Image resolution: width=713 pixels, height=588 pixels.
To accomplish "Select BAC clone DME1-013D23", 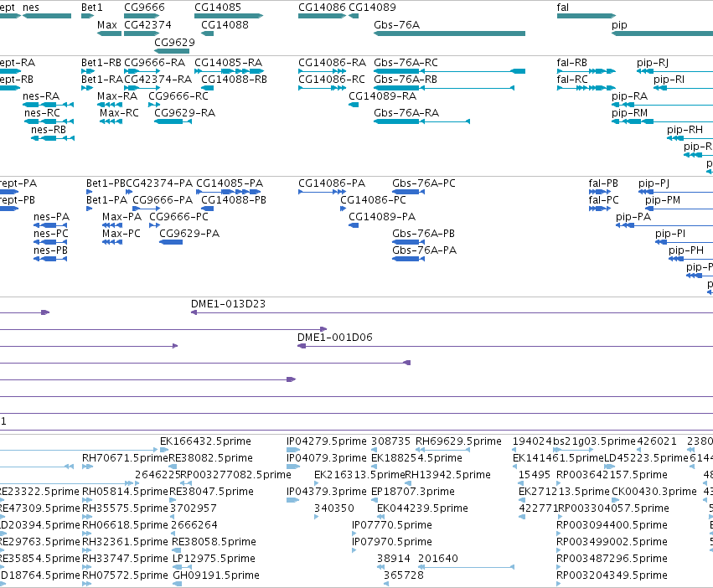I will 228,304.
